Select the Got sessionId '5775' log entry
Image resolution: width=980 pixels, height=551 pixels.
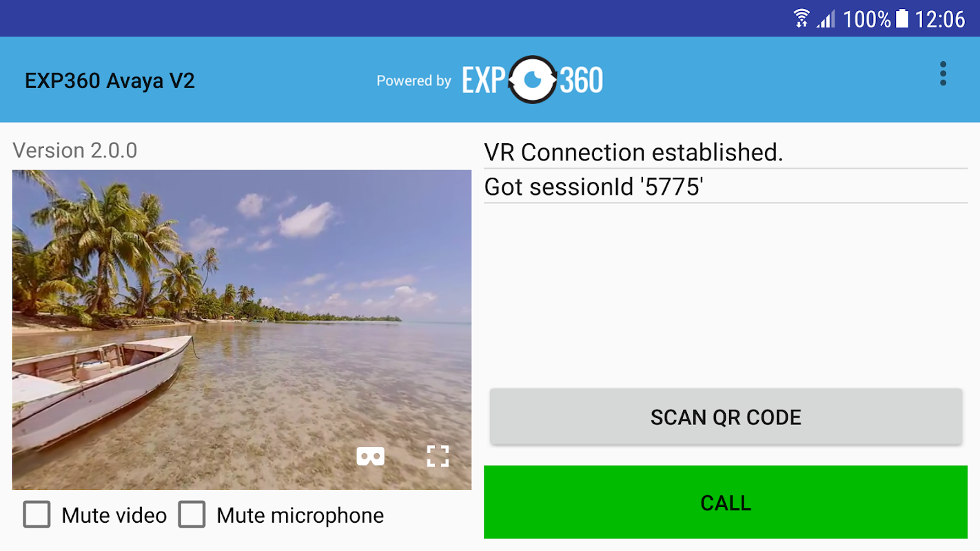coord(726,187)
